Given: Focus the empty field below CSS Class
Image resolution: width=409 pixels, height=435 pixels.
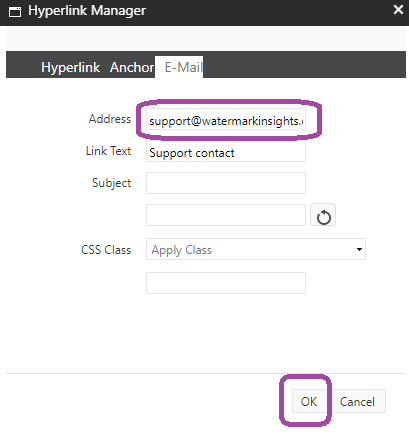Looking at the screenshot, I should pos(226,283).
